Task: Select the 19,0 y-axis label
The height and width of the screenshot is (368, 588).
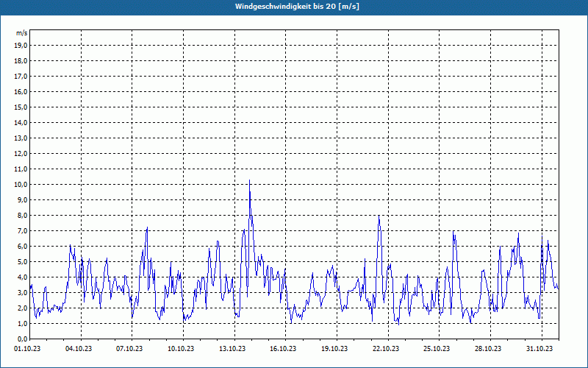Action: pos(21,46)
